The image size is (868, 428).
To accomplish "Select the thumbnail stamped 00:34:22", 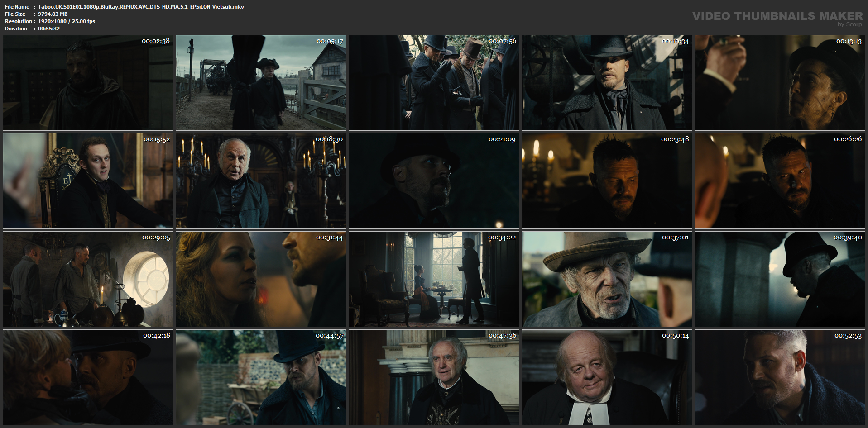I will (x=434, y=279).
